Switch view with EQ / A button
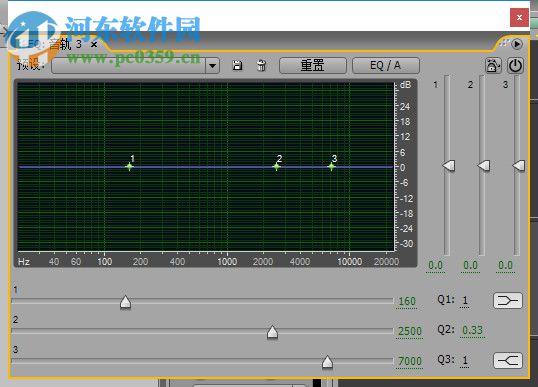This screenshot has height=387, width=538. (385, 65)
